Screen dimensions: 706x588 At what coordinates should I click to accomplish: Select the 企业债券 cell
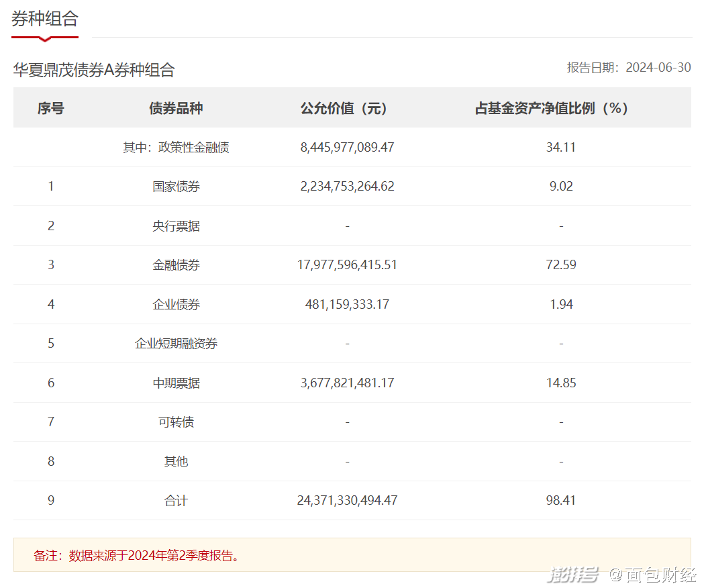point(176,304)
